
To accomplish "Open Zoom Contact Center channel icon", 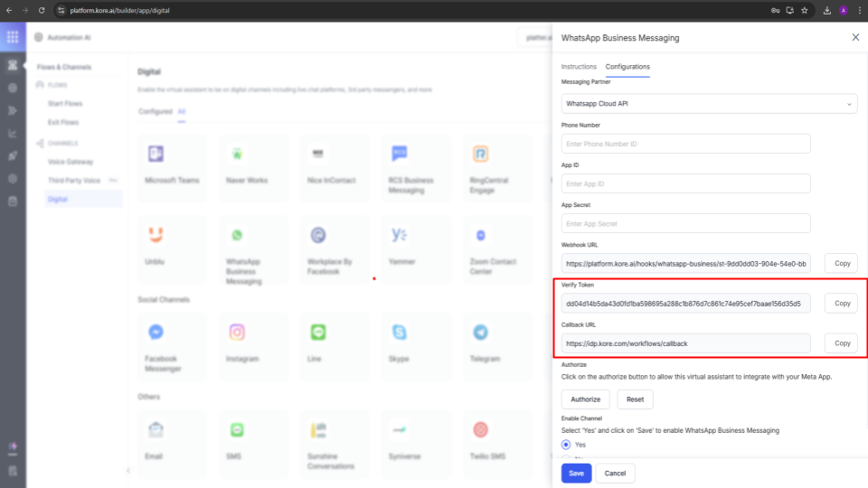I will click(x=480, y=235).
